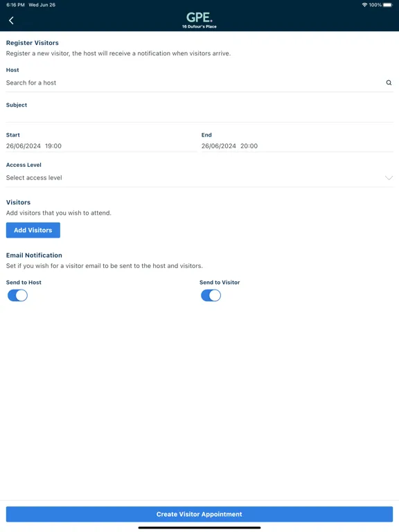This screenshot has width=399, height=532.
Task: Click Create Visitor Appointment button
Action: coord(199,515)
